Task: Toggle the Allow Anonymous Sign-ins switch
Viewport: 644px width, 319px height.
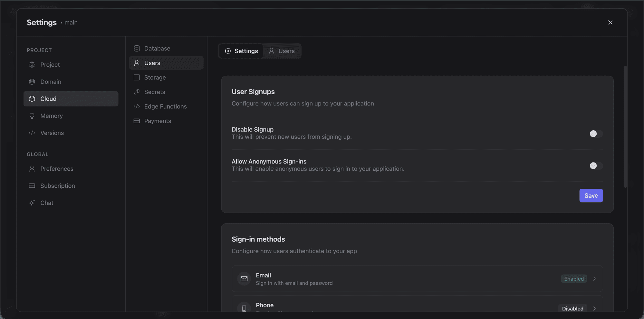Action: point(596,165)
